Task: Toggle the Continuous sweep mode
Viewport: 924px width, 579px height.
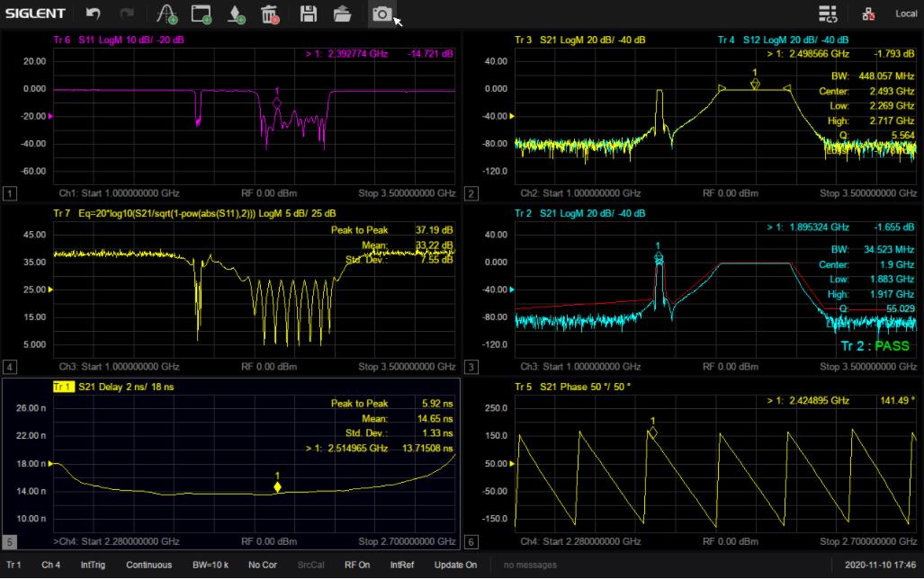Action: pos(148,565)
